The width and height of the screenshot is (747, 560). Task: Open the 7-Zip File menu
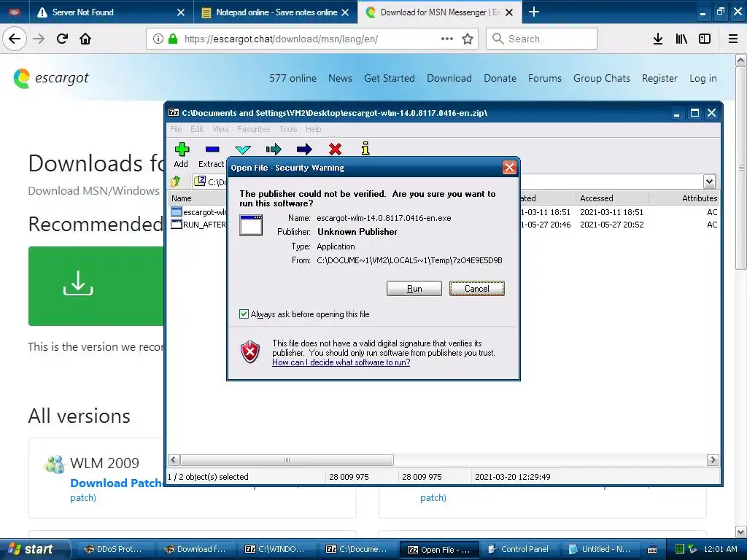click(176, 129)
